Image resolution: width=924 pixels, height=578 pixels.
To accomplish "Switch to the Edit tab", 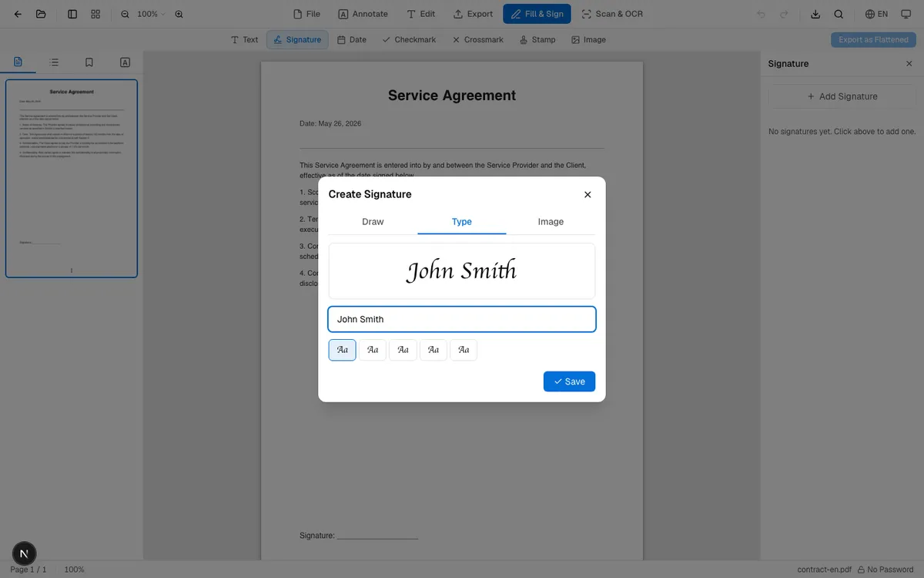I will click(x=421, y=14).
